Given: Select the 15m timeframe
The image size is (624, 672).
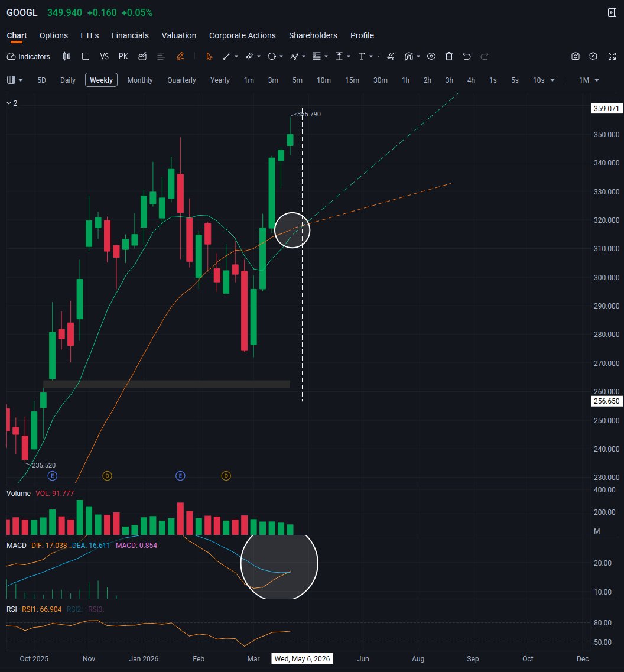Looking at the screenshot, I should point(352,80).
